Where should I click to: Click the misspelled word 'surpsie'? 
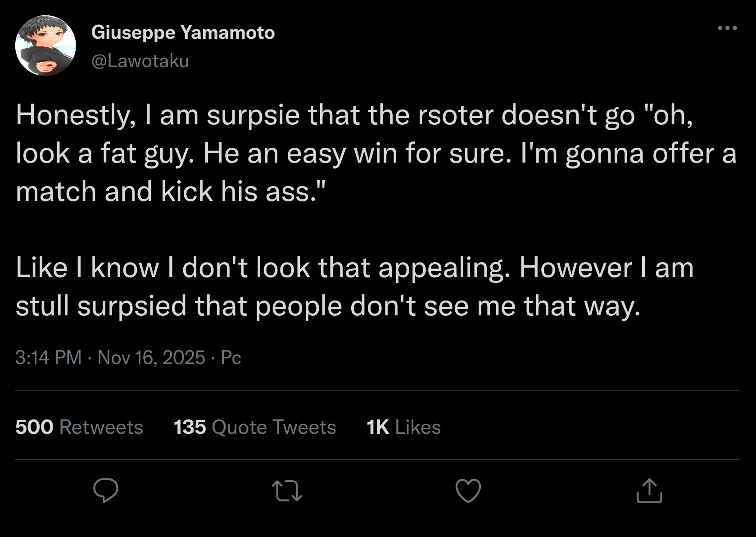pyautogui.click(x=253, y=115)
